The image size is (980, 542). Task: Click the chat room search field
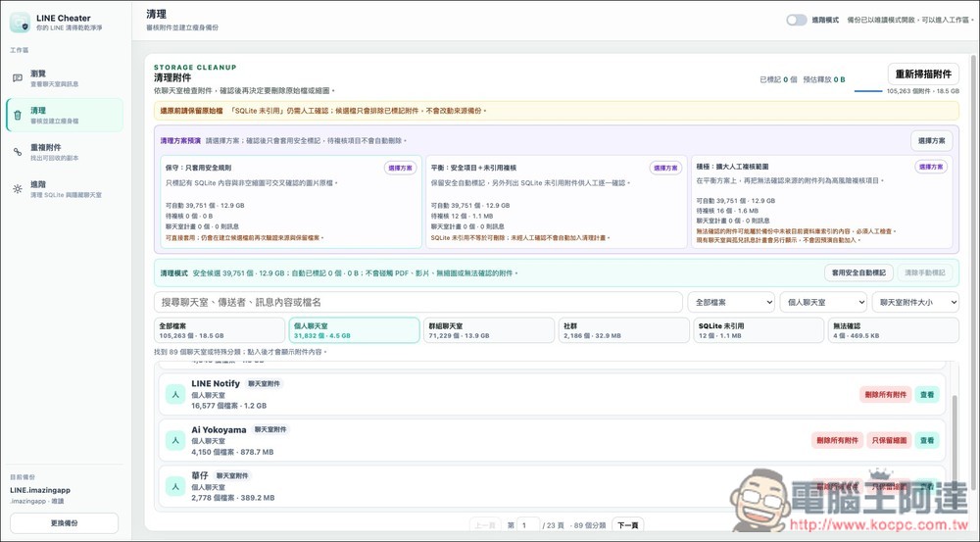(x=418, y=302)
